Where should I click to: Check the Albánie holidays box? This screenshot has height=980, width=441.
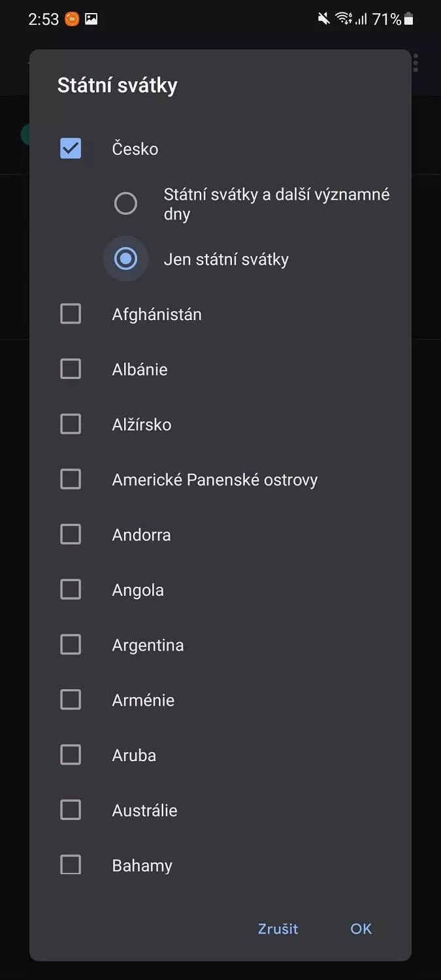click(x=71, y=369)
